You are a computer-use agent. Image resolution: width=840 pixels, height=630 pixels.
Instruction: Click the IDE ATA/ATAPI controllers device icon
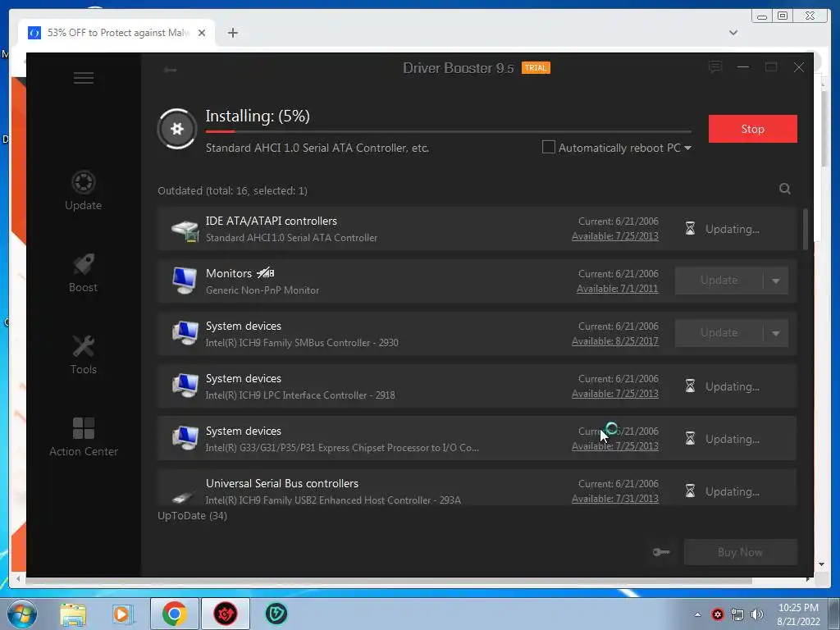point(185,230)
